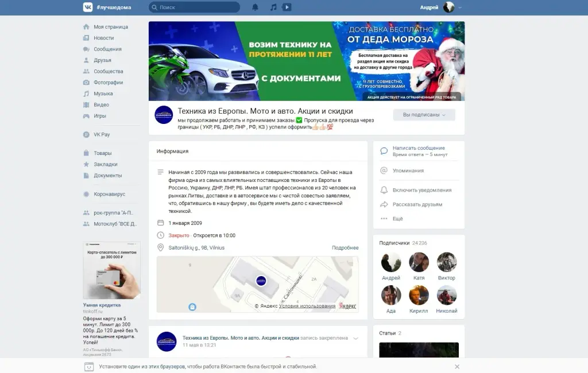
Task: Open Андрей profile avatar in header
Action: 448,7
